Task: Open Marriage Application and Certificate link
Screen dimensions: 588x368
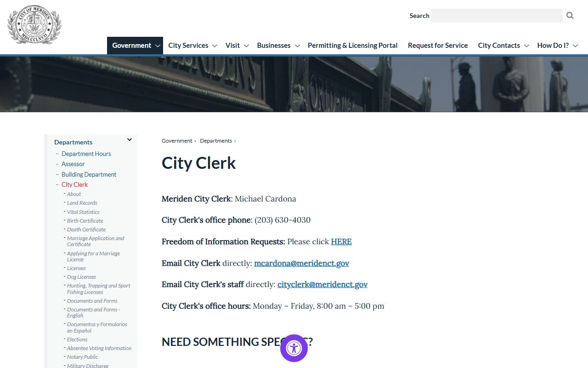Action: (x=96, y=241)
